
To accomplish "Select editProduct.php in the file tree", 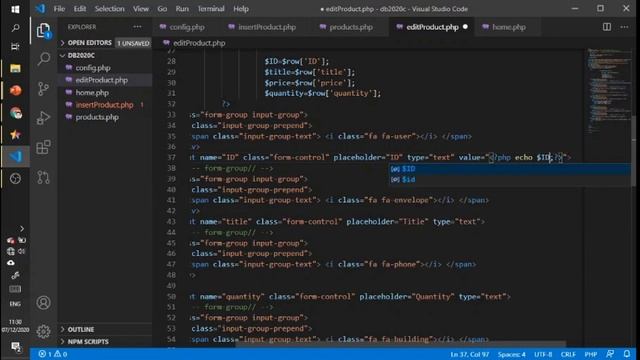I will click(x=102, y=80).
